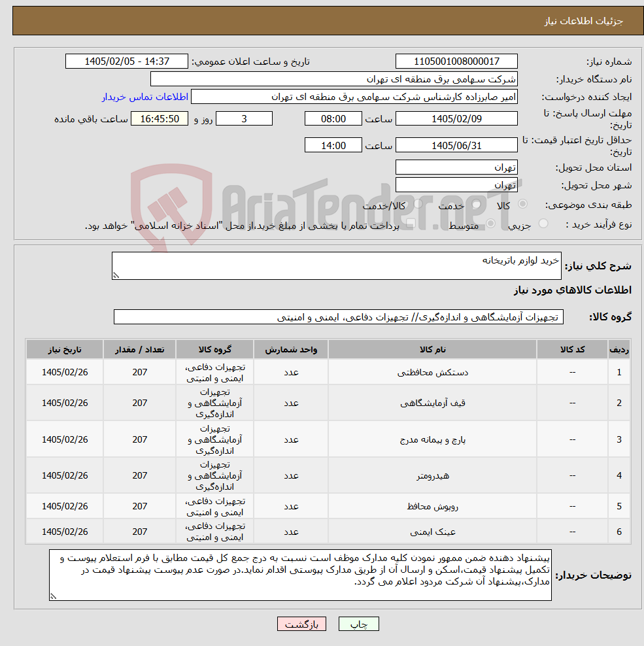Click row number 3 cell
Viewport: 644px width, 646px height.
point(619,439)
